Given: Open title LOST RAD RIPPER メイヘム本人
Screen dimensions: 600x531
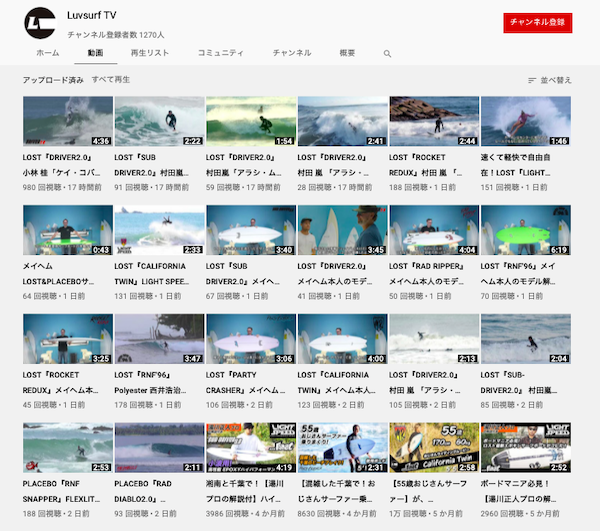Looking at the screenshot, I should click(x=426, y=274).
